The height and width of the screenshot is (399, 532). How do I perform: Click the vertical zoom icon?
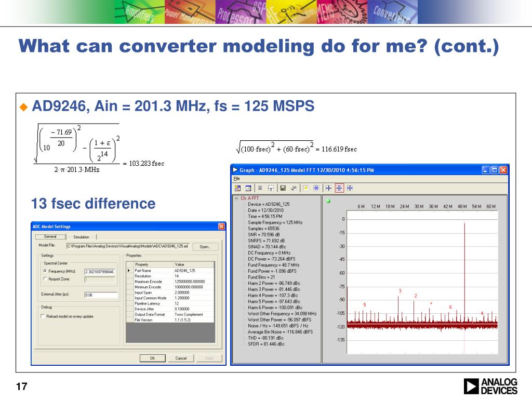click(350, 188)
